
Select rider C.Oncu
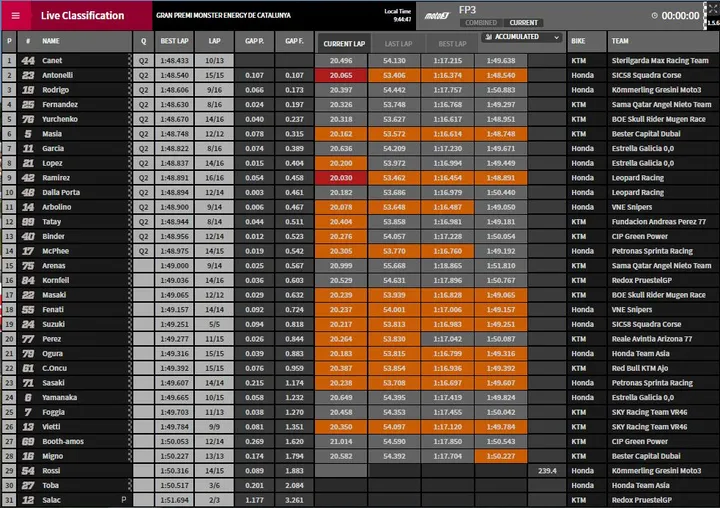[54, 368]
